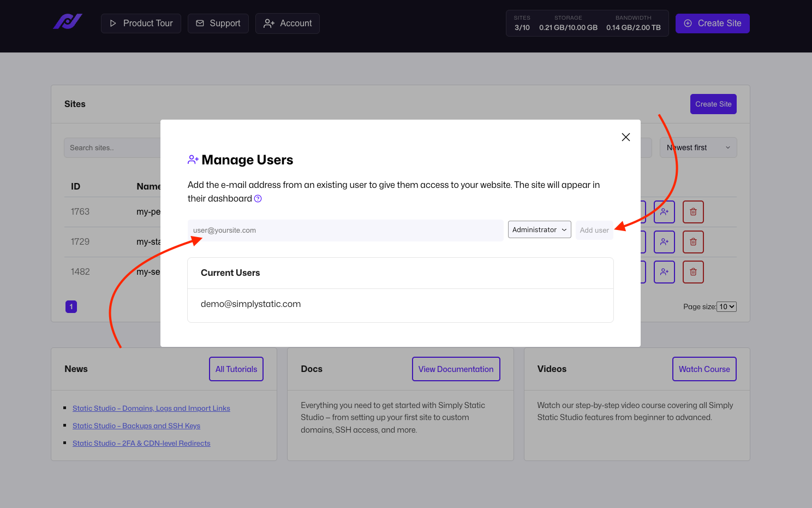The height and width of the screenshot is (508, 812).
Task: Open the Product Tour
Action: [141, 23]
